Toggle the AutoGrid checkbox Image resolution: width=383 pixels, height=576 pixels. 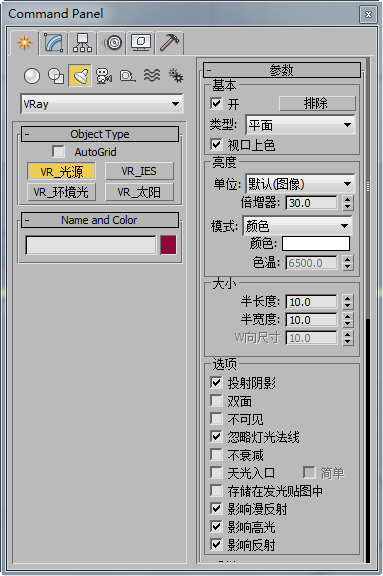click(x=58, y=151)
